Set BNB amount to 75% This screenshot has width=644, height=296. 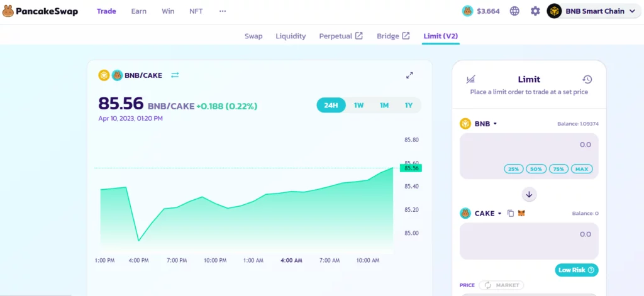[x=558, y=168]
